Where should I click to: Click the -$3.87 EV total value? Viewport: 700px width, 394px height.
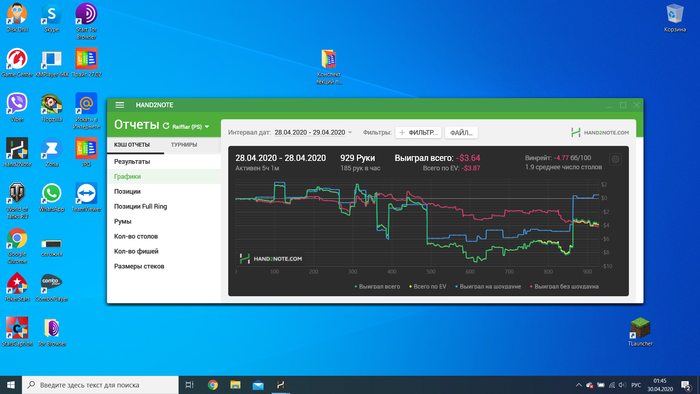(x=471, y=168)
